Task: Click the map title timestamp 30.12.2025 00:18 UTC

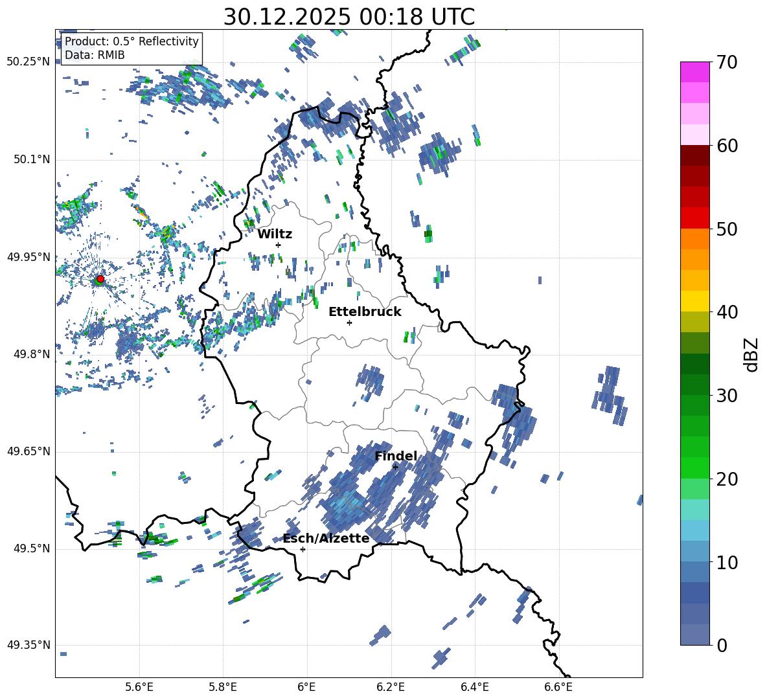Action: click(x=349, y=16)
